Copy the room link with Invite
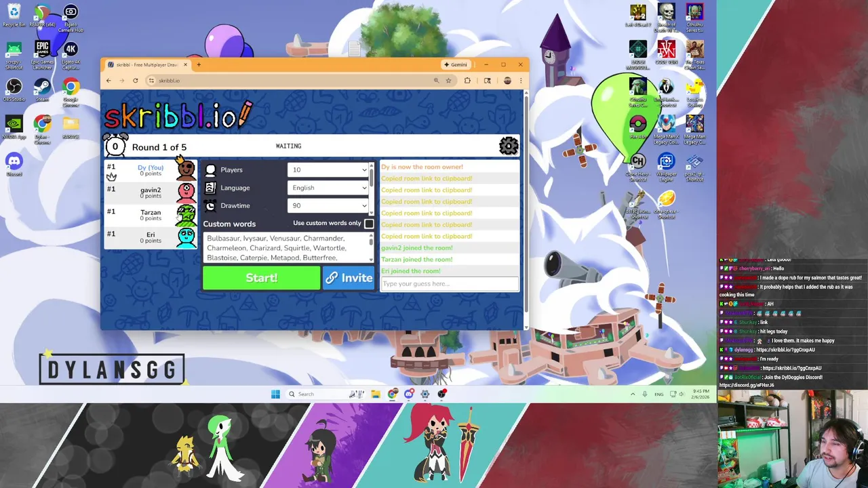The width and height of the screenshot is (868, 488). click(x=348, y=278)
